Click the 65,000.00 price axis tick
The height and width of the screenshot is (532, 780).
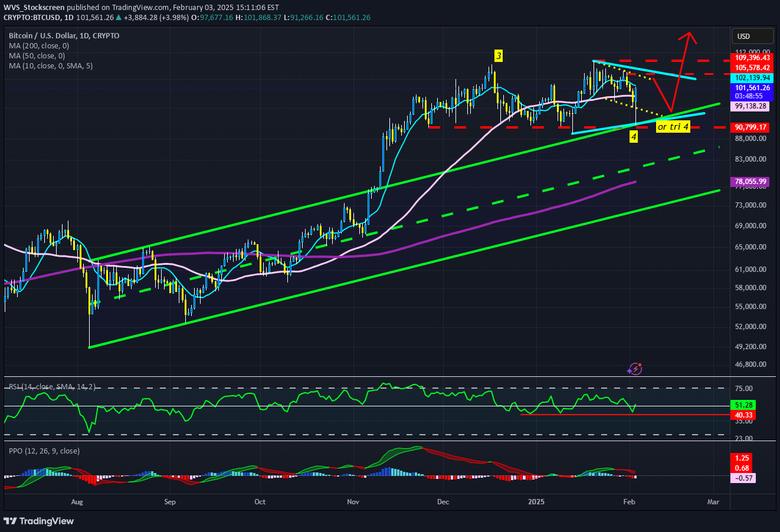point(751,247)
